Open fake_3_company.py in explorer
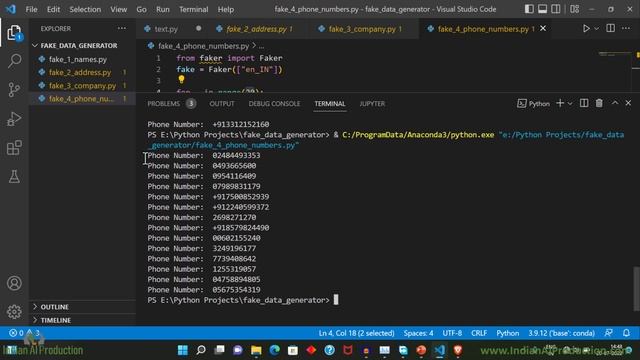This screenshot has width=640, height=360. click(x=82, y=86)
